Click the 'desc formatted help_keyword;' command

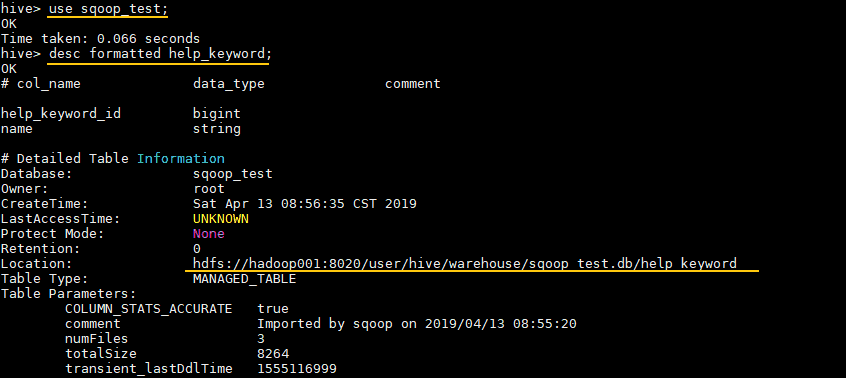point(160,54)
